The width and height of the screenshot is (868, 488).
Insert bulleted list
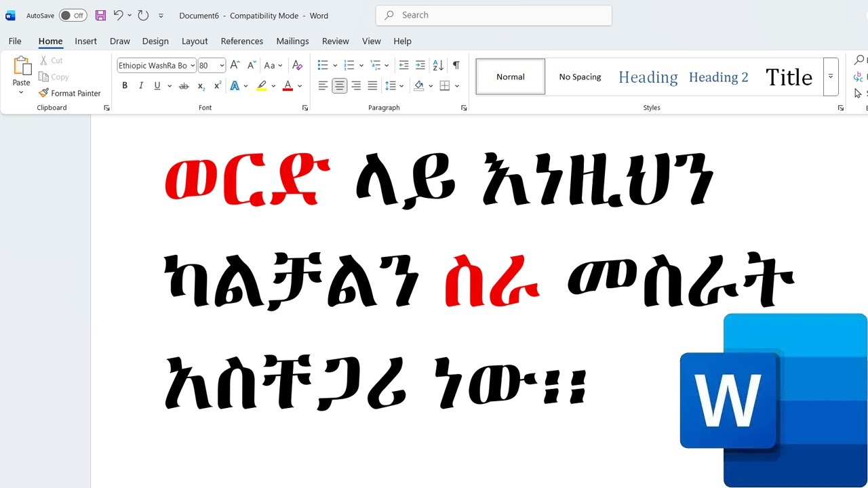click(323, 65)
